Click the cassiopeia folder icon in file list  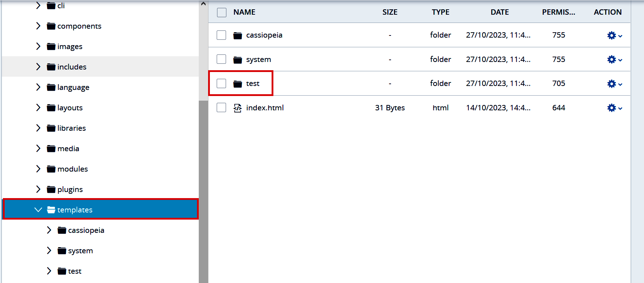pyautogui.click(x=238, y=35)
